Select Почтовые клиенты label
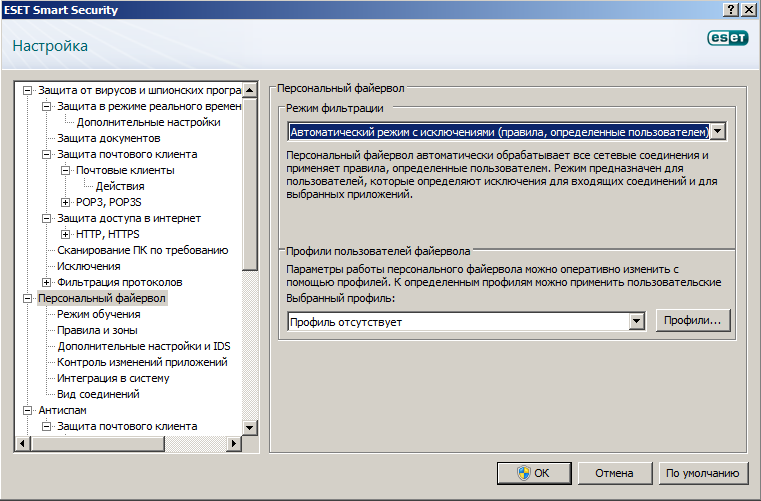761x501 pixels. tap(125, 170)
